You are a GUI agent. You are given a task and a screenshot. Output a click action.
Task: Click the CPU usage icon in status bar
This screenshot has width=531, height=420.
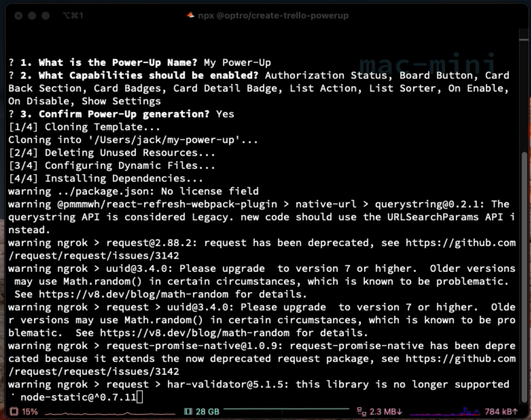coord(14,412)
